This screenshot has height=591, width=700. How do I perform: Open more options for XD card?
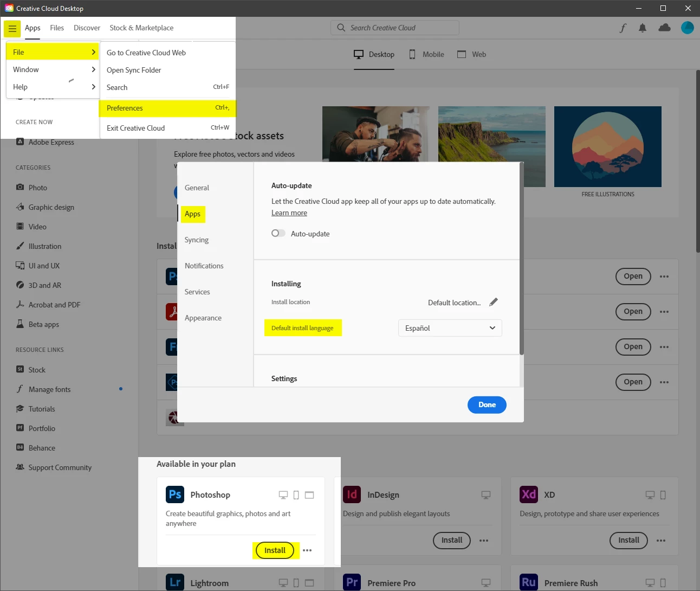pos(661,541)
